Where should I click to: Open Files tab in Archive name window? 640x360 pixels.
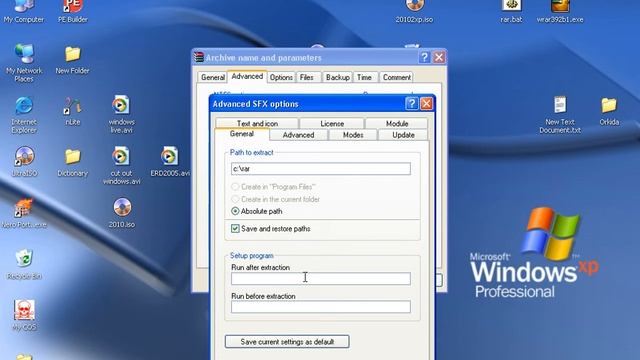coord(307,77)
